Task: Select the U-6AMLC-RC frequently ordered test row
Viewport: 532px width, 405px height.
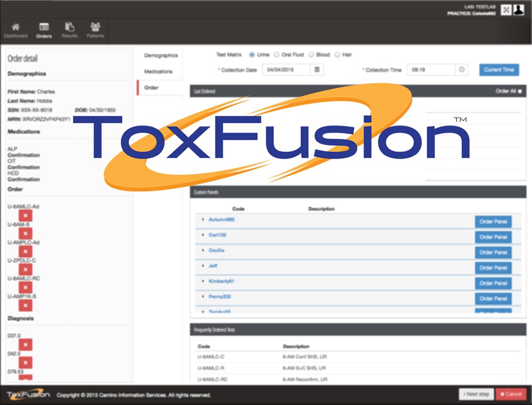Action: coord(359,379)
